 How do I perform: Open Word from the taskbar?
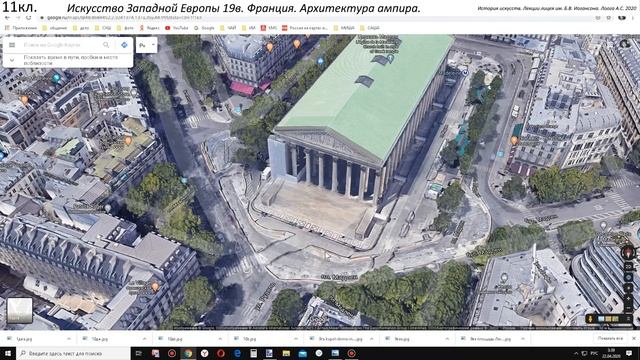269,353
